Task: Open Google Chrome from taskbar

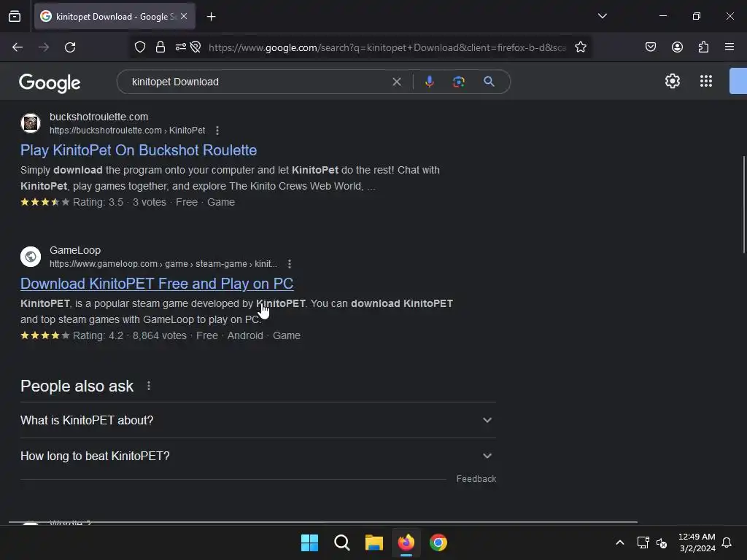Action: point(438,542)
